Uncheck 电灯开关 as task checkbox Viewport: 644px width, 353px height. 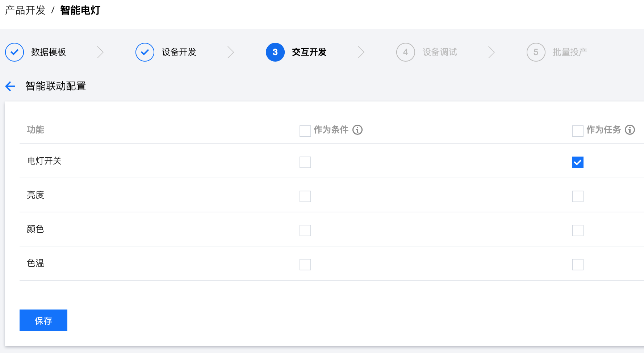(578, 162)
